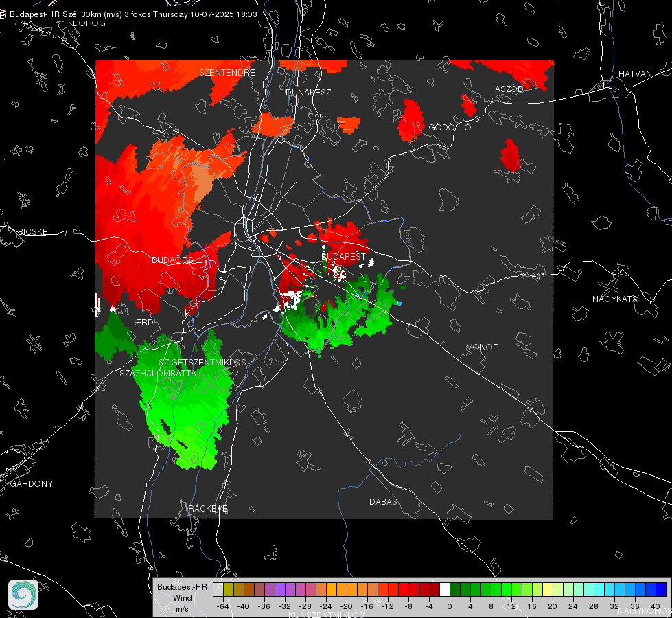Click the RÁCKEVE city label
This screenshot has height=618, width=672.
[208, 509]
